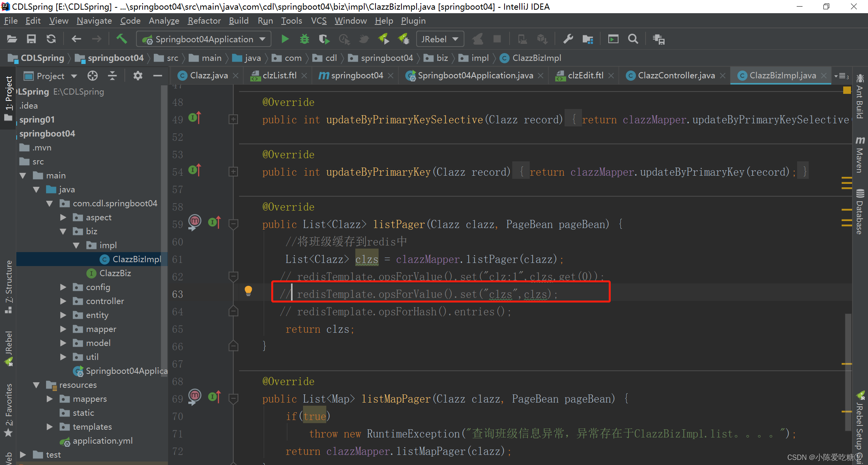
Task: Open application.yml in the project tree
Action: coord(102,441)
